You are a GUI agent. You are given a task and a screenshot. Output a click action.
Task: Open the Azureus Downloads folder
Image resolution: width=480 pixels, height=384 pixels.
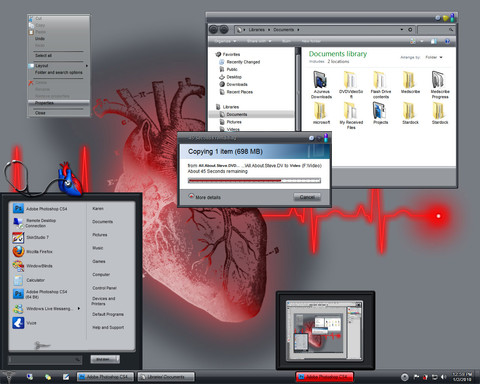point(321,85)
